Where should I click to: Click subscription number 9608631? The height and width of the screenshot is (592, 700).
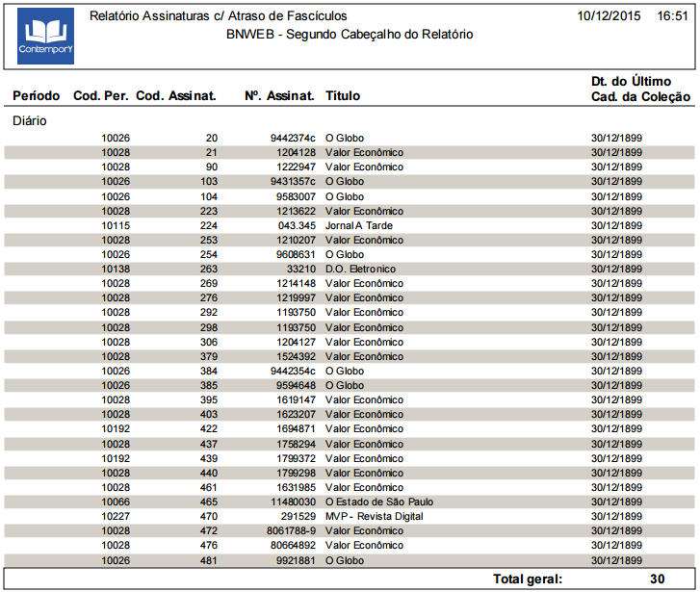(x=296, y=254)
